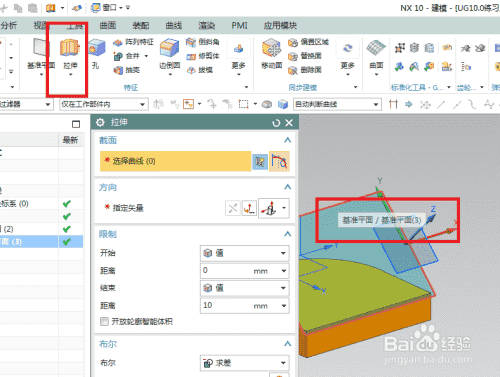The height and width of the screenshot is (377, 500).
Task: Switch to the 渲染 ribbon tab
Action: click(207, 25)
